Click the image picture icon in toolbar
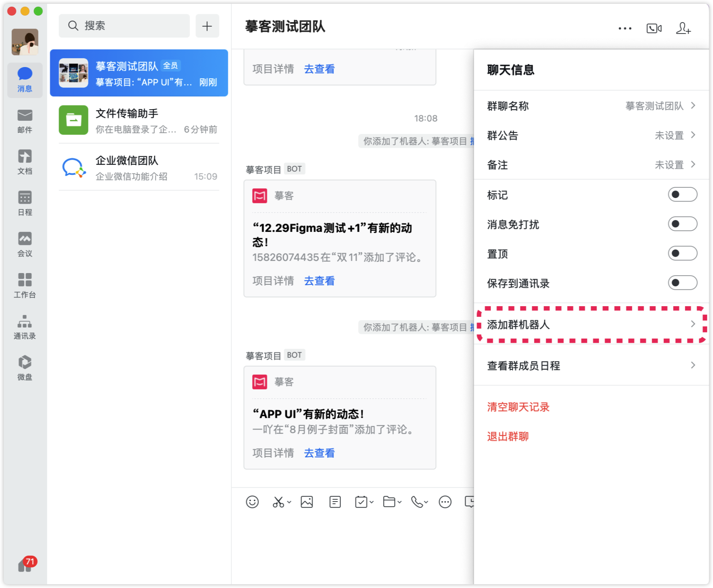713x588 pixels. [x=307, y=502]
